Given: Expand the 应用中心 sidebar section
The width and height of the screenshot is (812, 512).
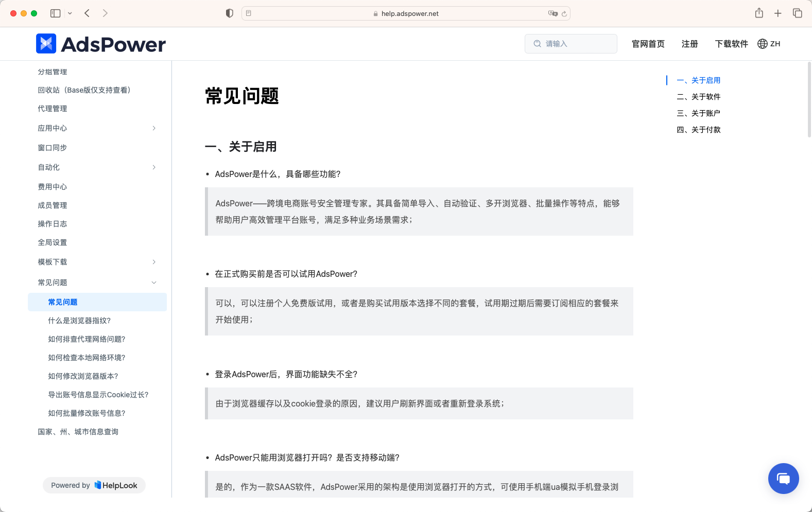Looking at the screenshot, I should 154,128.
